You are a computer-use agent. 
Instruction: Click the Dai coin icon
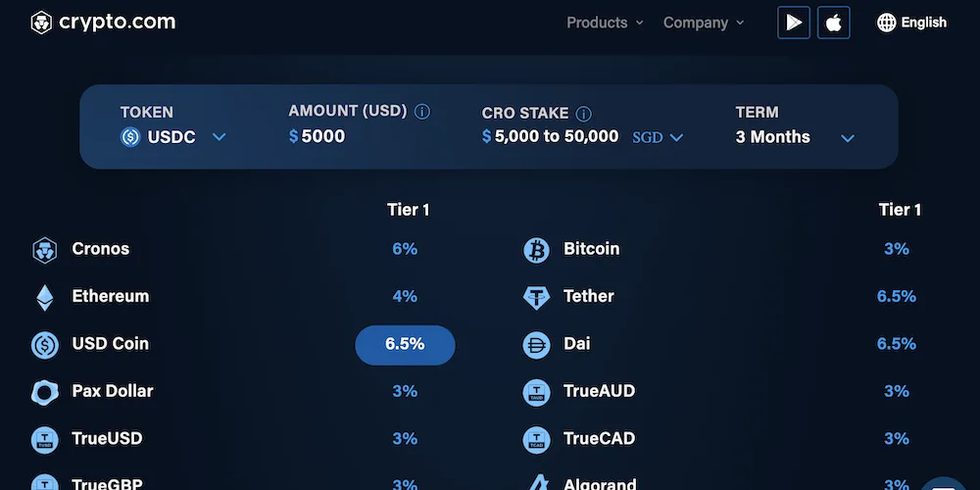coord(536,345)
